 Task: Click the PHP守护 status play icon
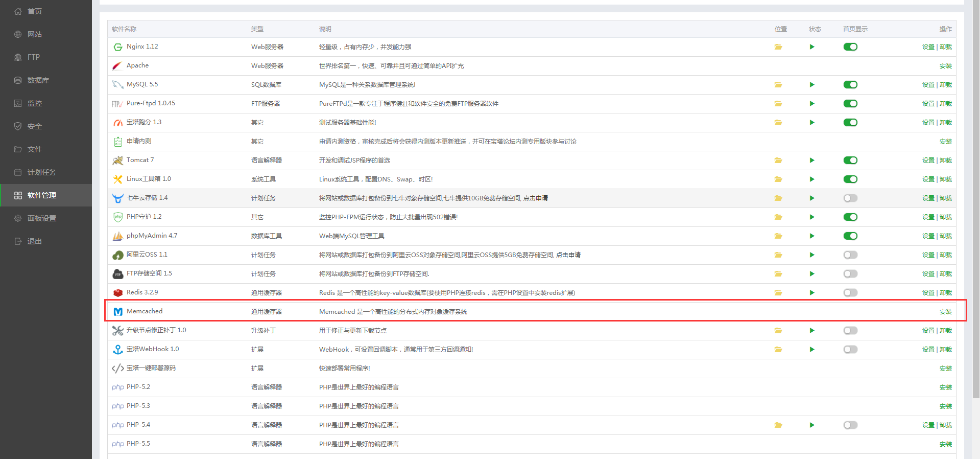point(812,217)
